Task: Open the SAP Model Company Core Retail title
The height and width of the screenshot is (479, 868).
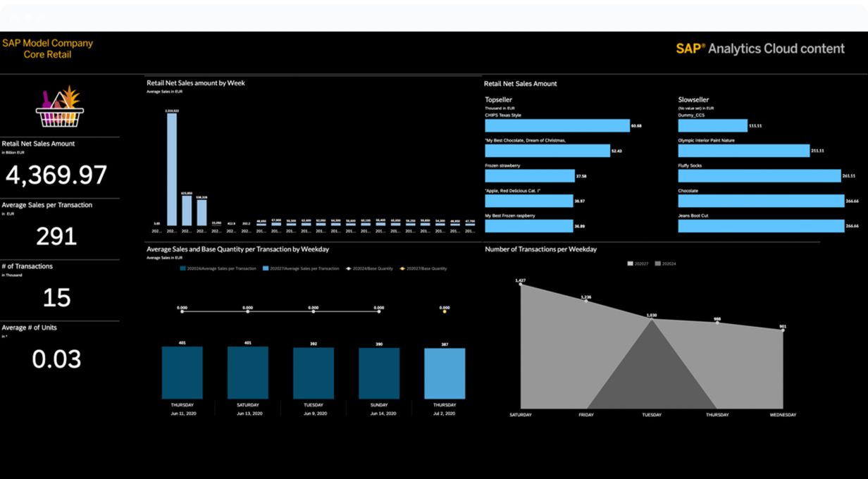Action: coord(47,49)
